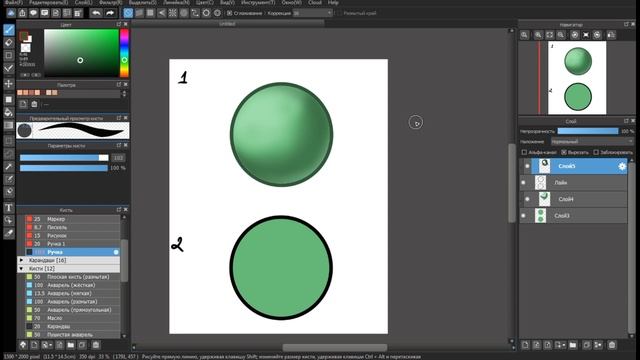Click the layer opacity Непрозрачность slider
This screenshot has width=640, height=360.
tap(588, 131)
